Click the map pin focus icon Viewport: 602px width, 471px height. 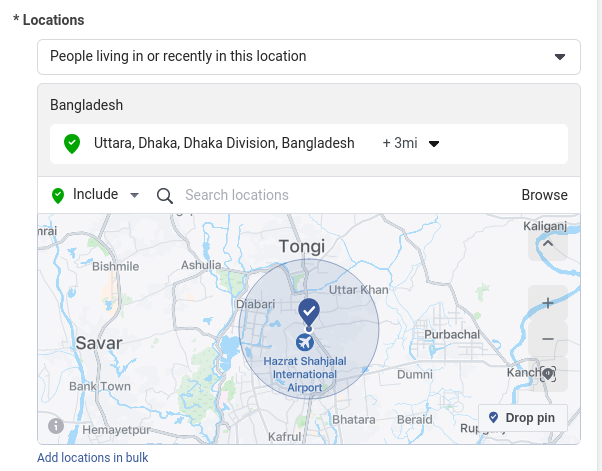pos(547,374)
